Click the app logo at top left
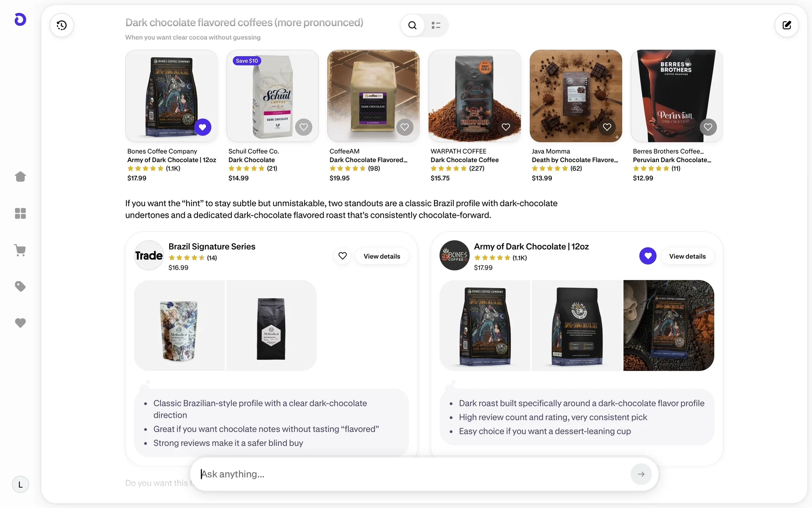 (20, 19)
